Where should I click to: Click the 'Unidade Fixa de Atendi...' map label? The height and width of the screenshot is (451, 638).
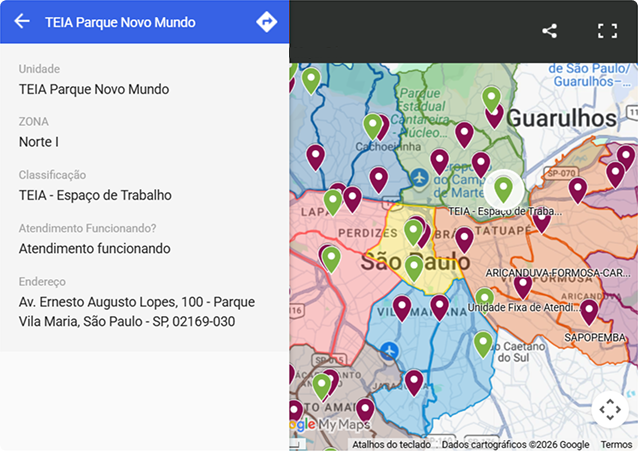point(524,307)
